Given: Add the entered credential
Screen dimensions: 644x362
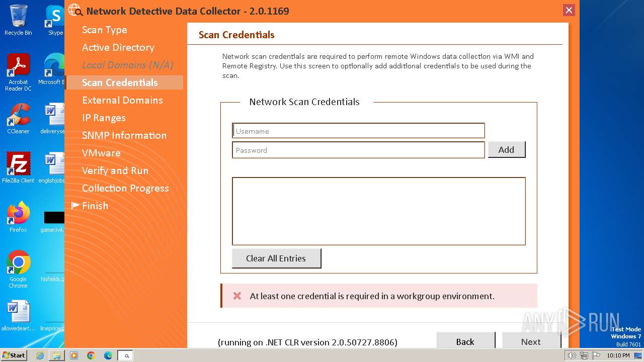Looking at the screenshot, I should (x=507, y=149).
